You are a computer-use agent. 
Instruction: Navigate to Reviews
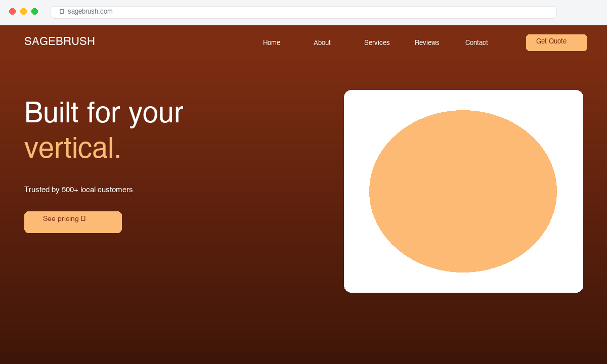tap(427, 42)
